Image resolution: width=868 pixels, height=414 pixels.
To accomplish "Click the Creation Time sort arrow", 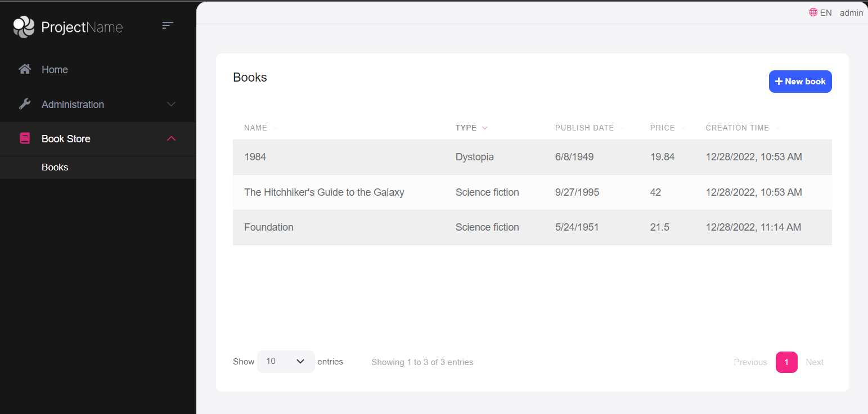I will point(778,128).
